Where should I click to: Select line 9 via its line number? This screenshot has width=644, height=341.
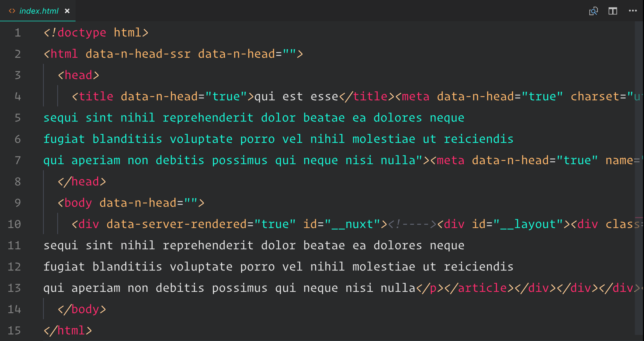point(18,203)
